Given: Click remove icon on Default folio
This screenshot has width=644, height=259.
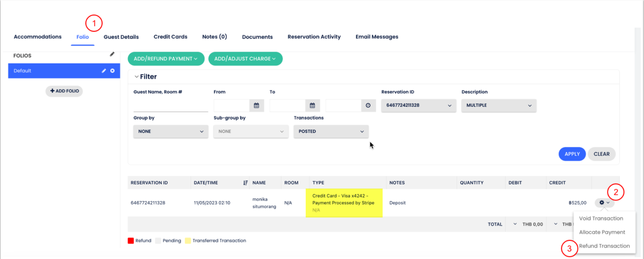Looking at the screenshot, I should (112, 71).
